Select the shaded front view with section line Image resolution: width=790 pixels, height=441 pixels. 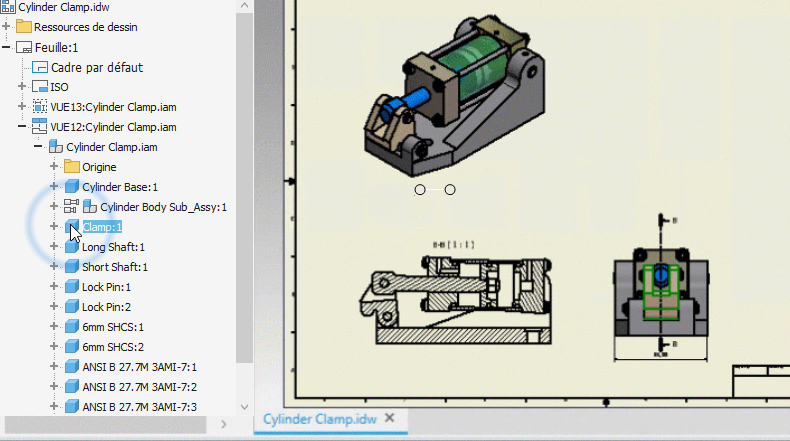[661, 292]
